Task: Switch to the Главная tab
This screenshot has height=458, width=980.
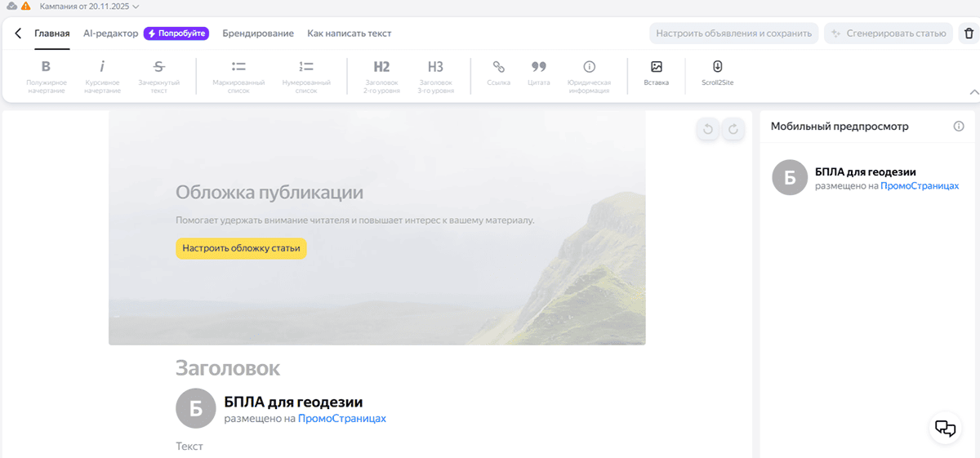Action: pos(51,33)
